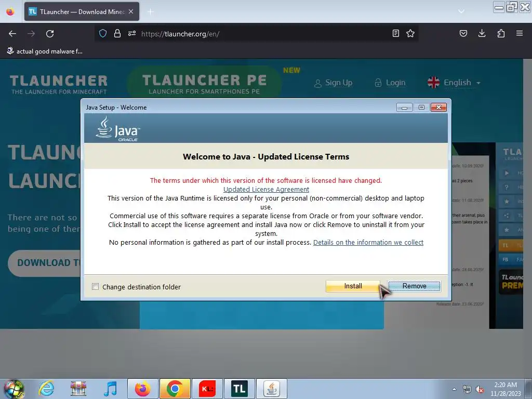Click the Remove button in Java Setup
The image size is (532, 399).
point(414,286)
